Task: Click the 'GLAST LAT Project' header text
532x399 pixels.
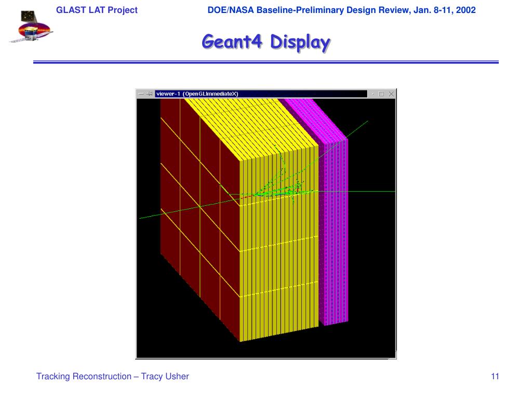Action: click(97, 10)
